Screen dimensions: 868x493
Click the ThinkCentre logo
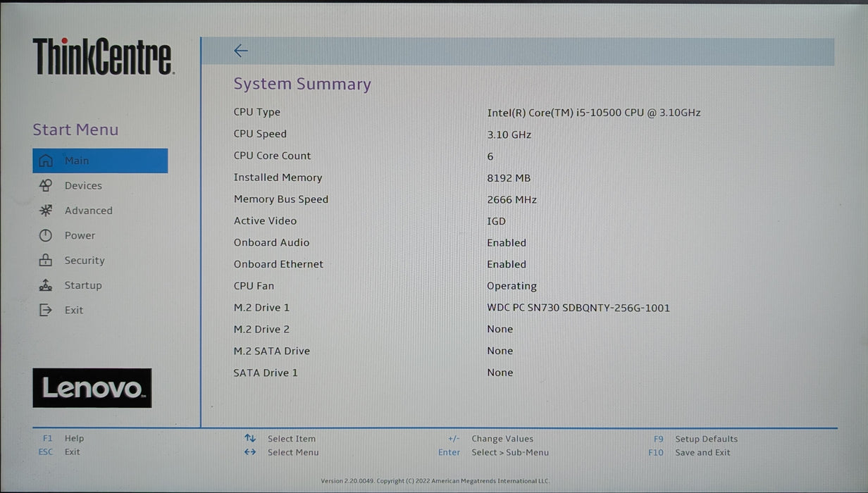pyautogui.click(x=103, y=57)
